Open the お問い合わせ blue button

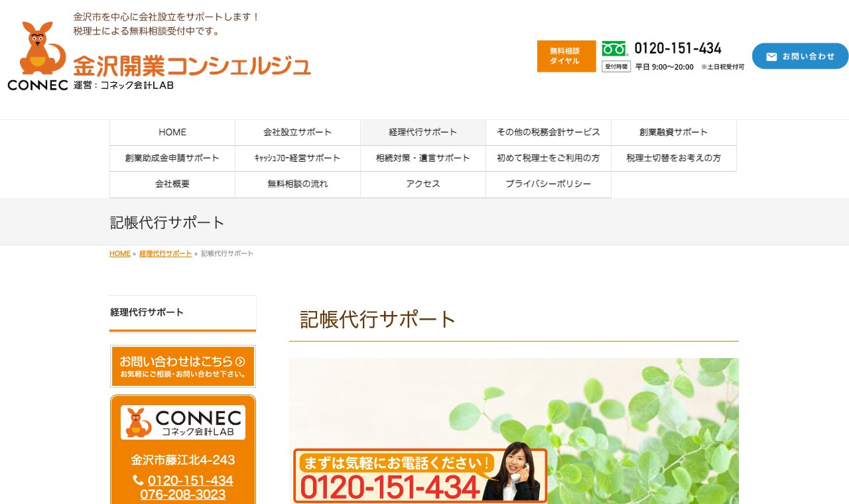coord(800,56)
